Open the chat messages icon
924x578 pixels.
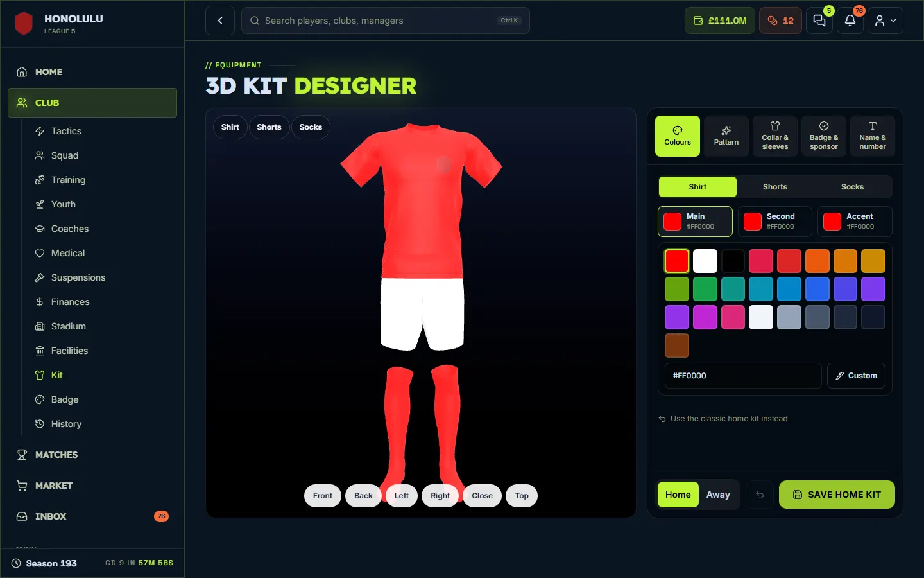(819, 21)
